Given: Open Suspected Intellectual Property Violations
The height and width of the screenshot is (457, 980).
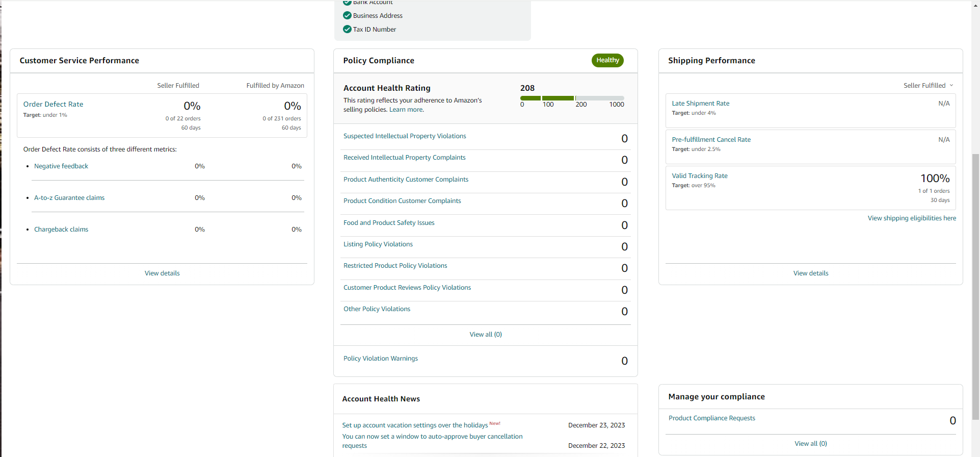Looking at the screenshot, I should click(x=405, y=136).
